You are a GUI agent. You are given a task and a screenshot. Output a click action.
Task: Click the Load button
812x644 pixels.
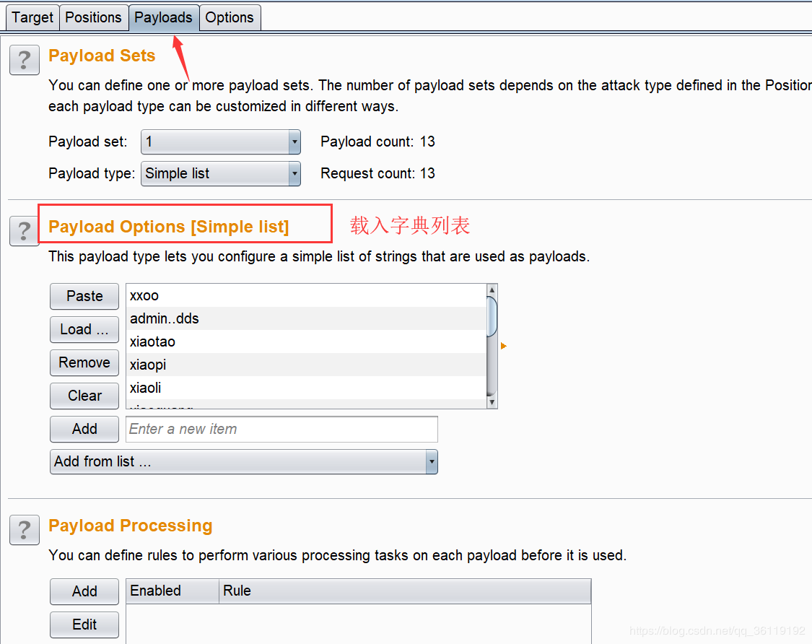click(x=84, y=329)
